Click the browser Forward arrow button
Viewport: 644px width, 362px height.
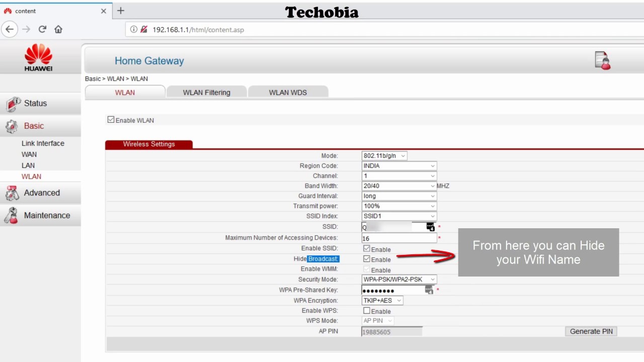[26, 29]
